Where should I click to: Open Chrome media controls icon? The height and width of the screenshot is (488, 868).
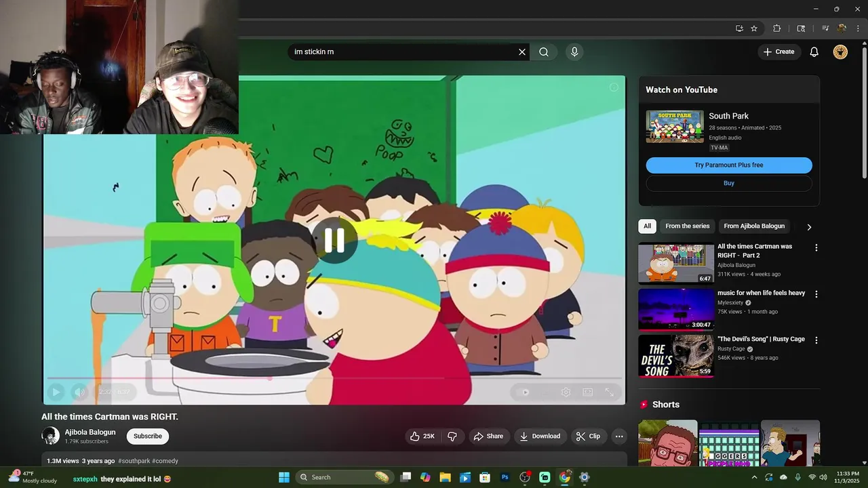[825, 28]
